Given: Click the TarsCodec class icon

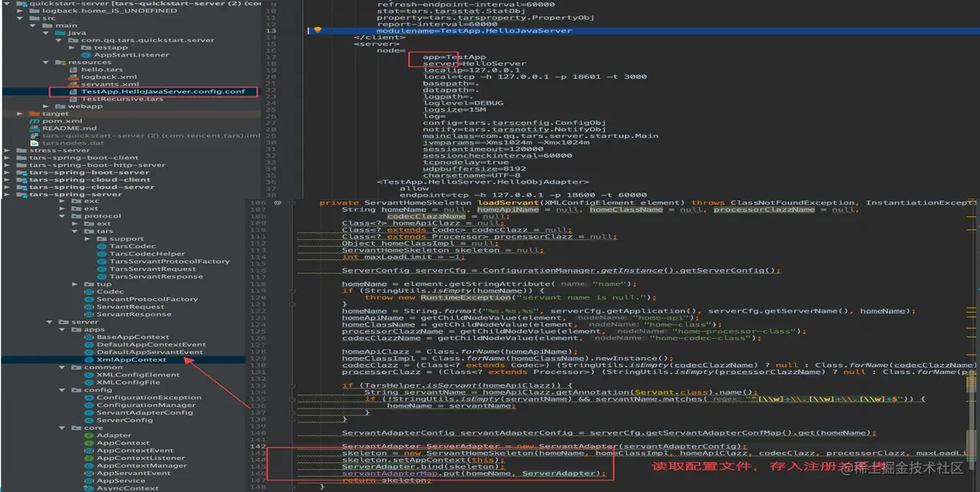Looking at the screenshot, I should tap(102, 246).
